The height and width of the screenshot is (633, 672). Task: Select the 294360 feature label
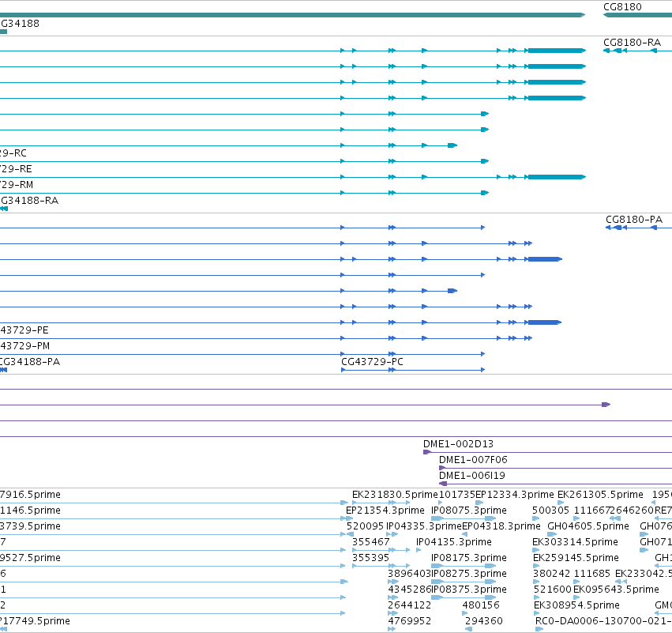[484, 621]
